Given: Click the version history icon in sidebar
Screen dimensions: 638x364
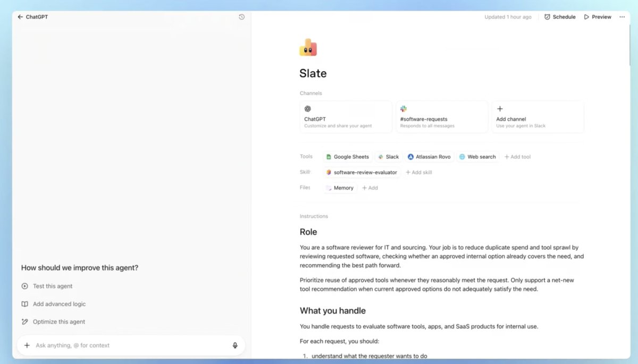Looking at the screenshot, I should (x=241, y=16).
